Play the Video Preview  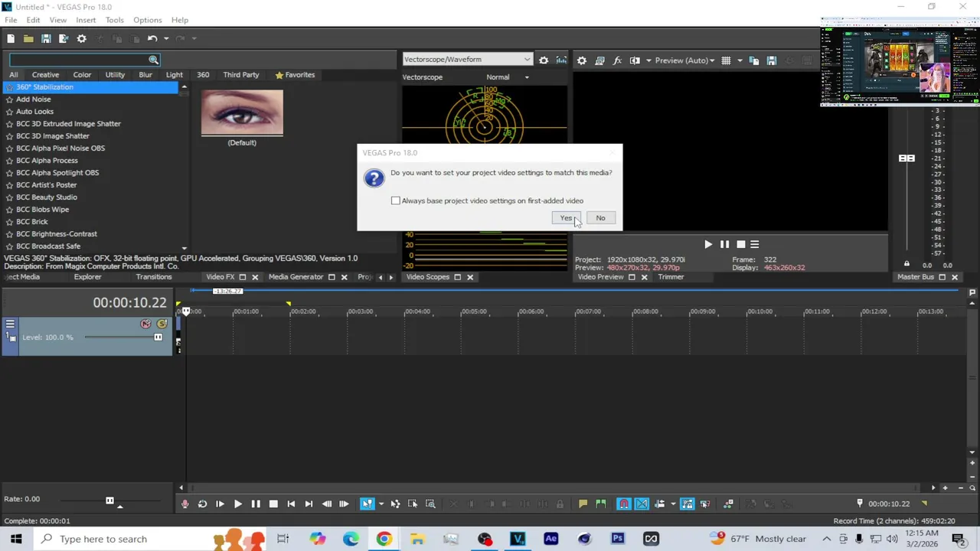707,245
